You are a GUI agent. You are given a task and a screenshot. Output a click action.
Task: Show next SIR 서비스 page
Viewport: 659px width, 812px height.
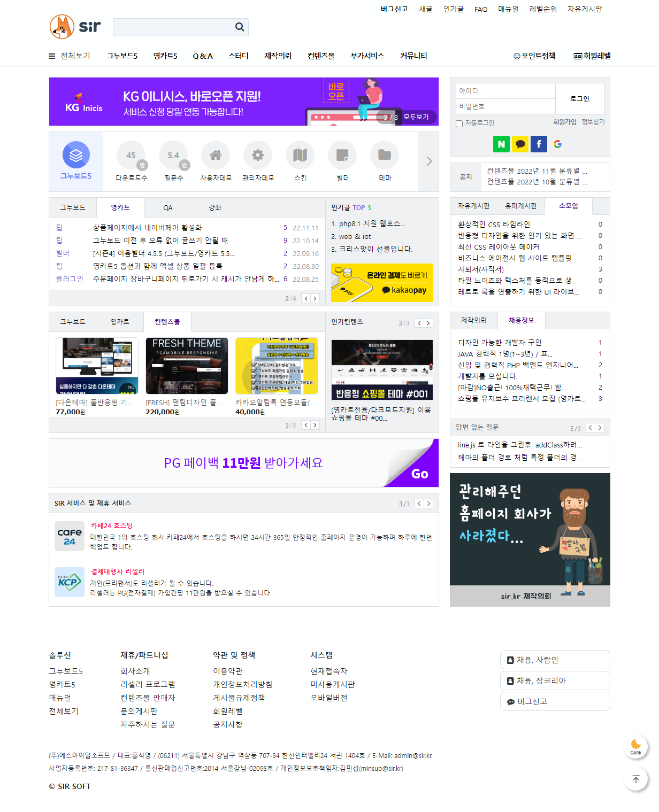point(428,504)
